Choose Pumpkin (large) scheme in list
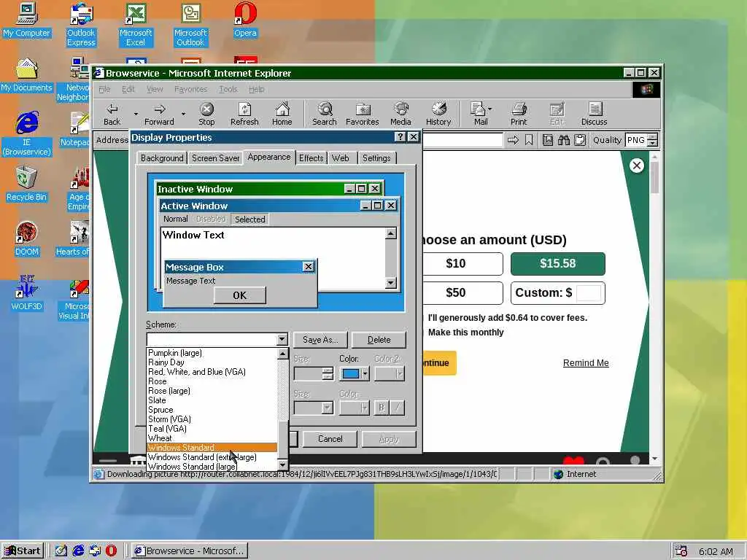The width and height of the screenshot is (747, 560). point(212,353)
